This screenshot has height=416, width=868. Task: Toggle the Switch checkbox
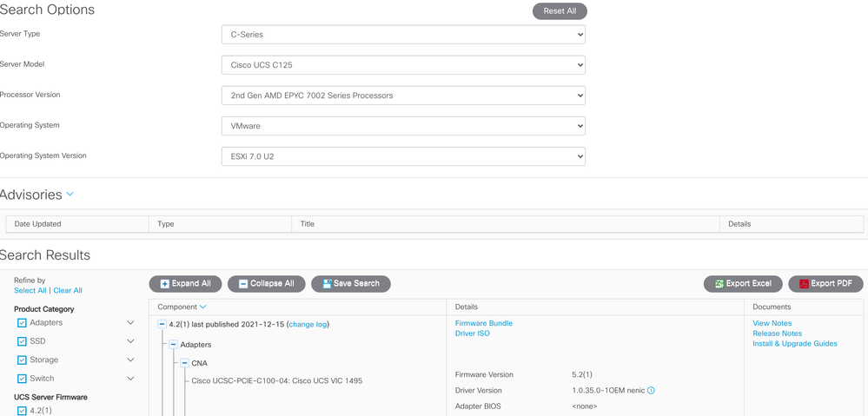click(22, 379)
